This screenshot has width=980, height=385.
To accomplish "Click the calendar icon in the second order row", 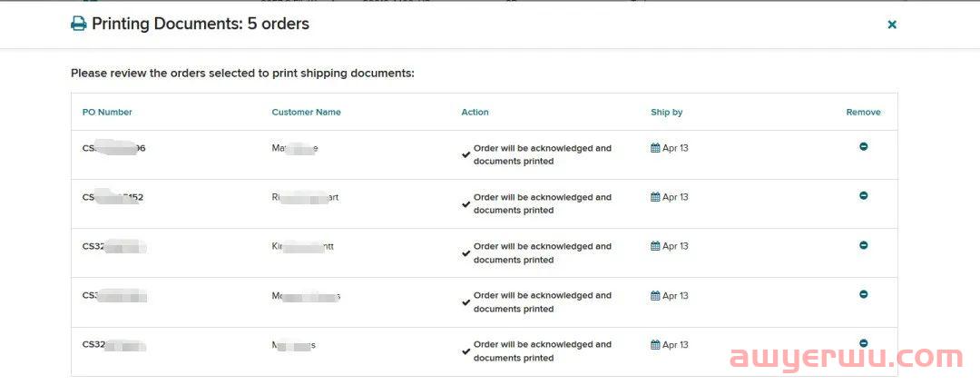I will click(655, 197).
